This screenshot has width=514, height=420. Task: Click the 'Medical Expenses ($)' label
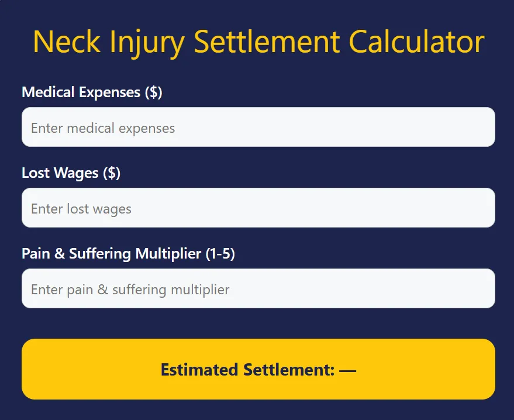[92, 92]
